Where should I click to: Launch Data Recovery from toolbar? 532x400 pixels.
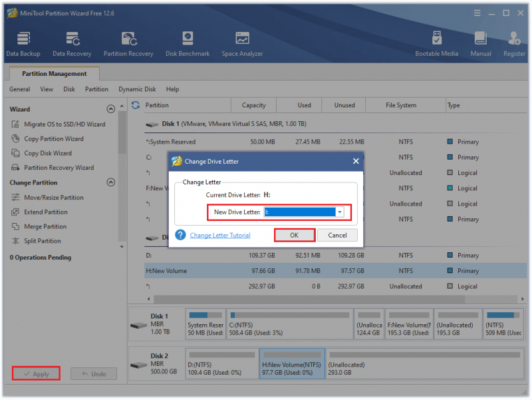coord(72,44)
